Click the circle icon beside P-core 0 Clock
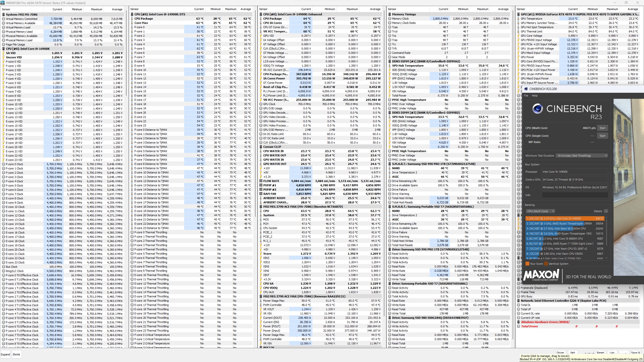This screenshot has height=362, width=644. click(4, 164)
